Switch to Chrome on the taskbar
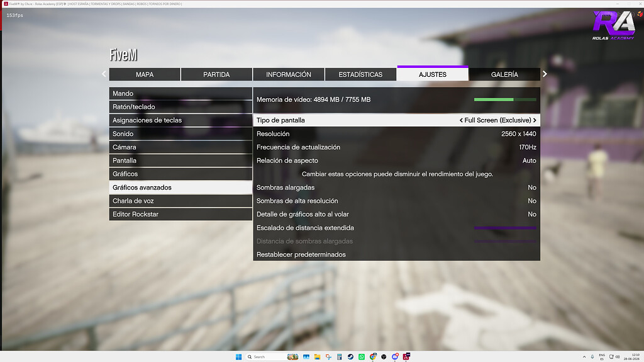 tap(373, 357)
